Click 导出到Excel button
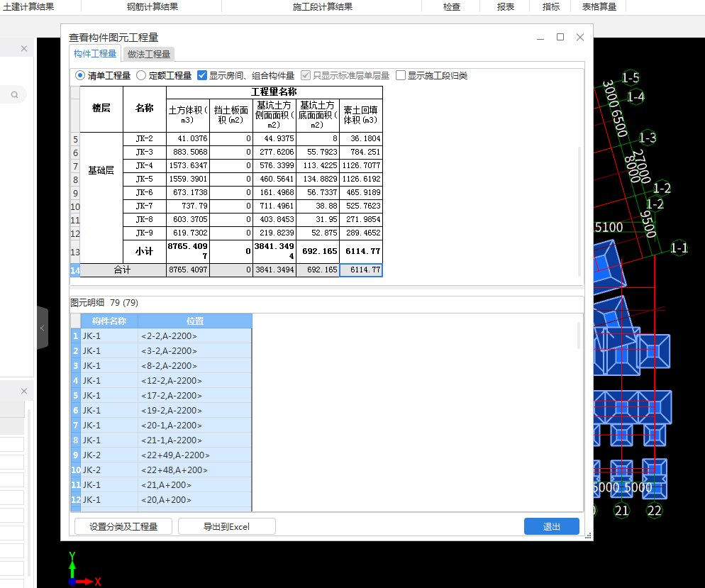Screen dimensions: 705x588 tap(227, 526)
